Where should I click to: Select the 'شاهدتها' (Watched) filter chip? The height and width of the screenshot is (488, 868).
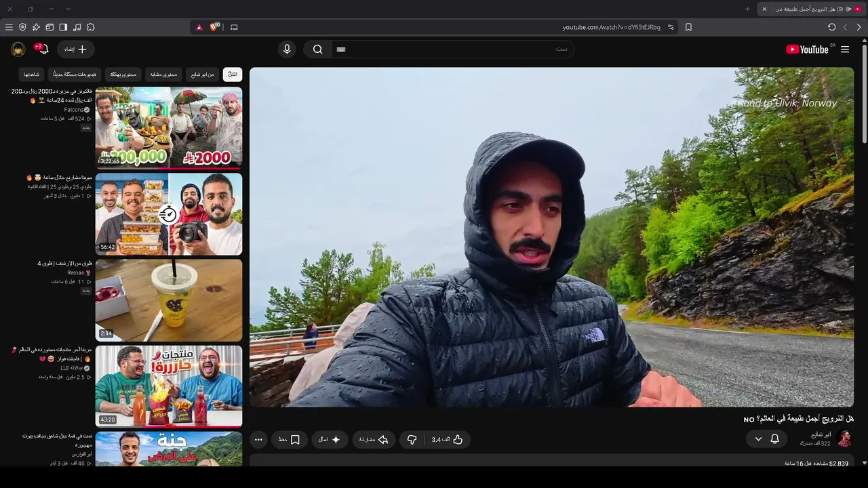pos(32,74)
